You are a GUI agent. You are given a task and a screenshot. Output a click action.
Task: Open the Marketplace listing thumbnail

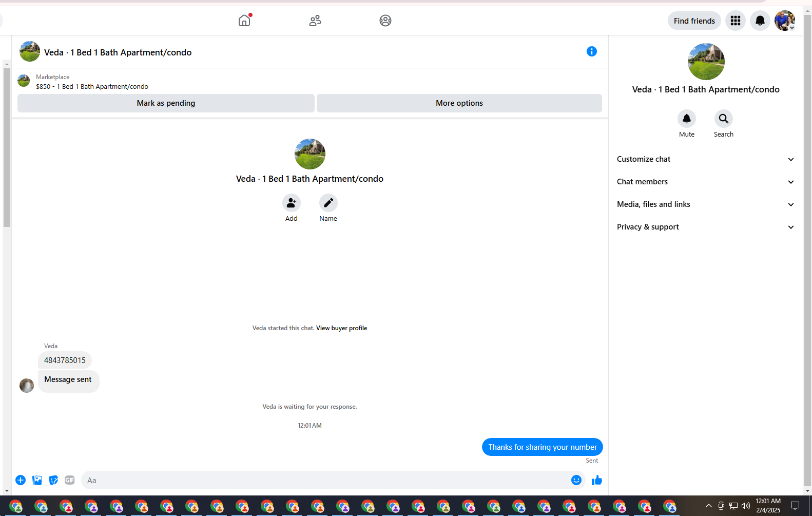24,81
